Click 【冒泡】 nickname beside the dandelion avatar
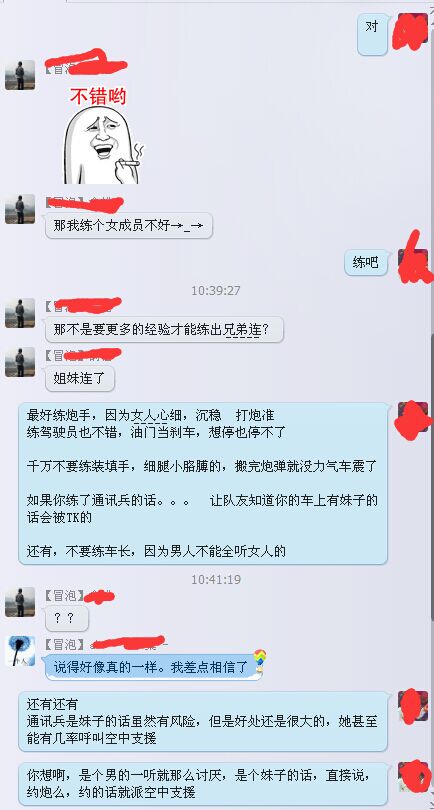The image size is (434, 810). click(63, 644)
